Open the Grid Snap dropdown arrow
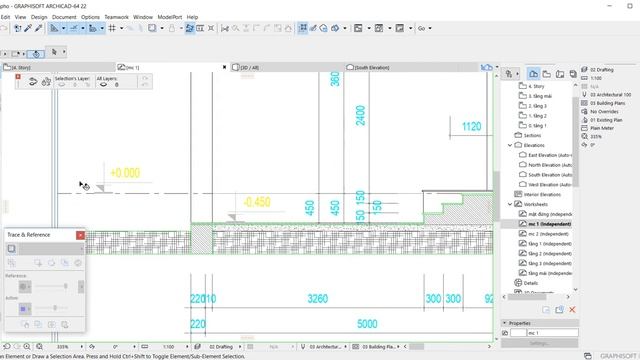The width and height of the screenshot is (640, 360). (x=121, y=28)
